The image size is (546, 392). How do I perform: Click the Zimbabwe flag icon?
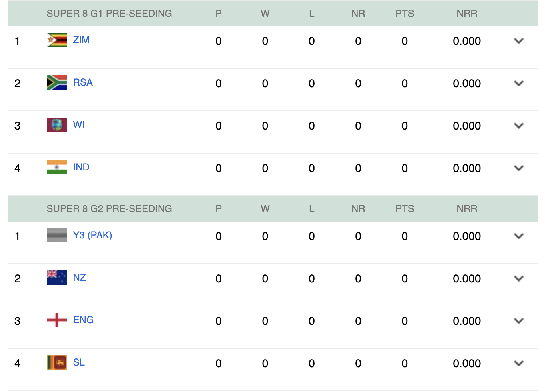(x=56, y=40)
